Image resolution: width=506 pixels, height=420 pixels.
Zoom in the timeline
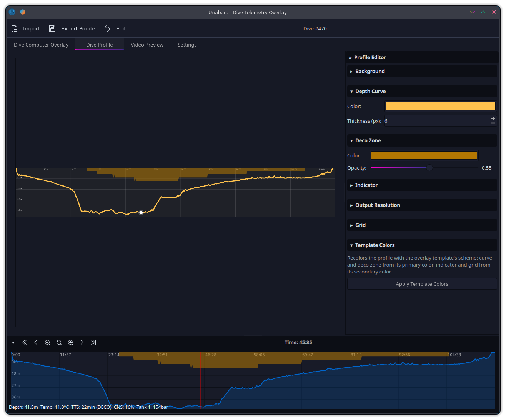click(x=70, y=342)
